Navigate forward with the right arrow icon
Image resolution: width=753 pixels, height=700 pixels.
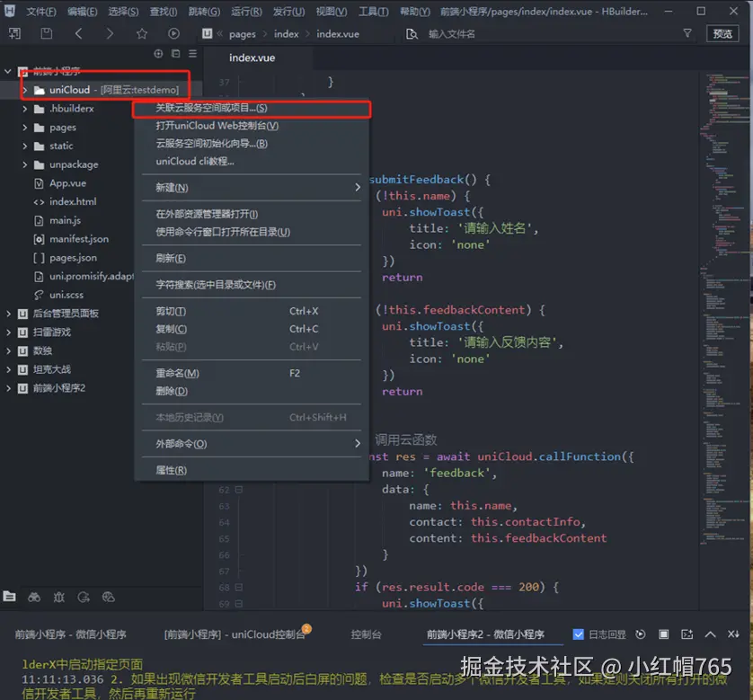tap(110, 33)
